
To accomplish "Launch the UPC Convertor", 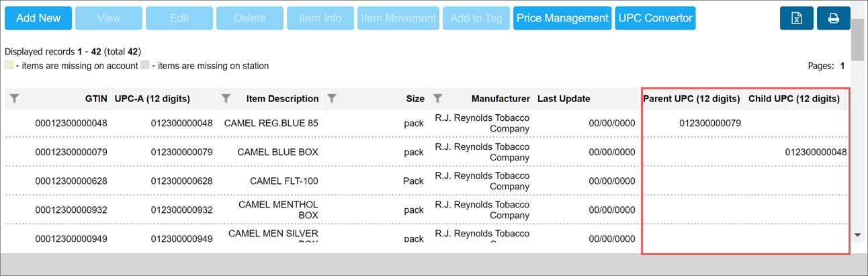I will 655,18.
